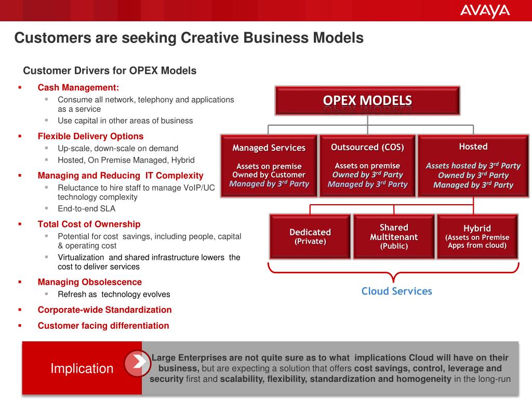532x399 pixels.
Task: Click the Hybrid cloud box
Action: click(477, 236)
